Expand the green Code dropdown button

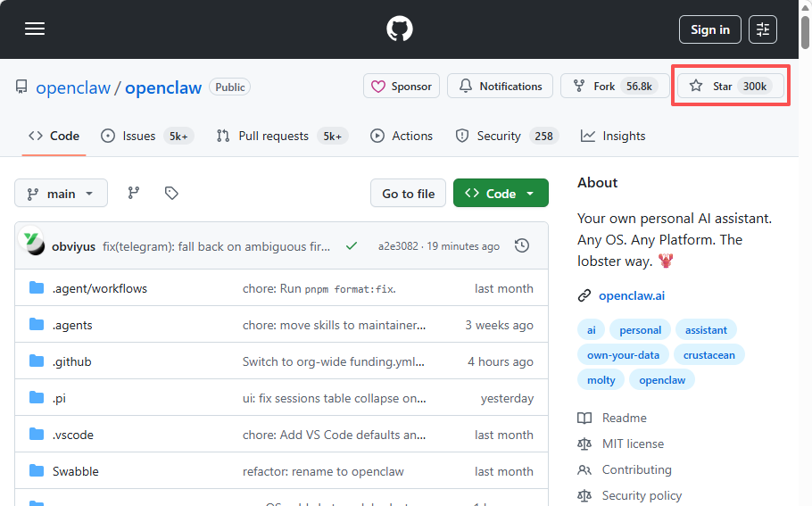point(501,193)
